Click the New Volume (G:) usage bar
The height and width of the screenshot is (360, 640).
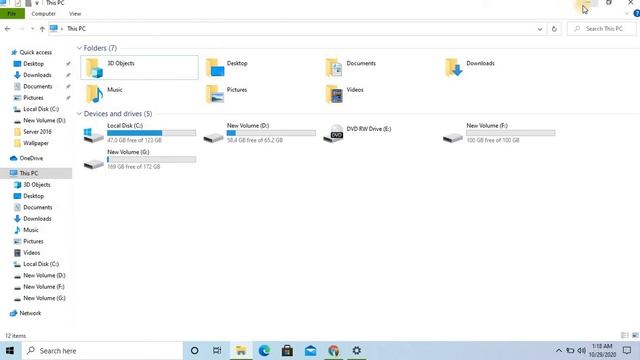(x=151, y=160)
